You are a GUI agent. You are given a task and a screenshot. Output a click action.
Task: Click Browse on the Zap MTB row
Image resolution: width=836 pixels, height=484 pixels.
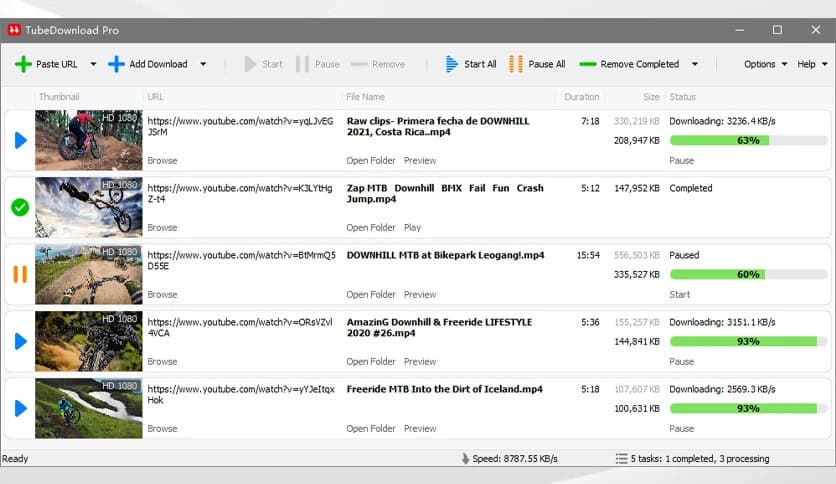click(x=162, y=228)
